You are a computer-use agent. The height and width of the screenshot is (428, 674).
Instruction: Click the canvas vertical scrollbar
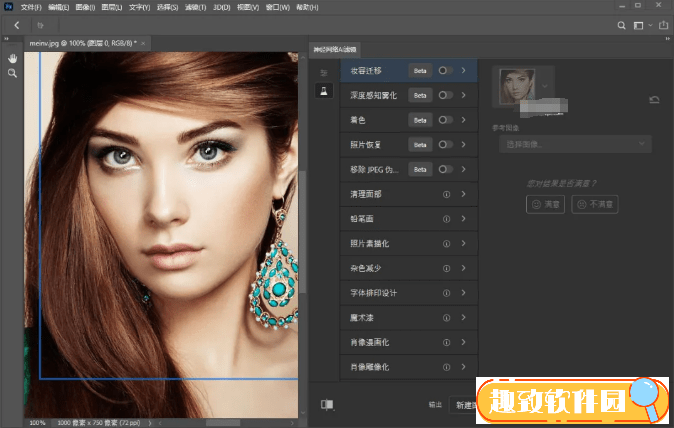tap(303, 232)
